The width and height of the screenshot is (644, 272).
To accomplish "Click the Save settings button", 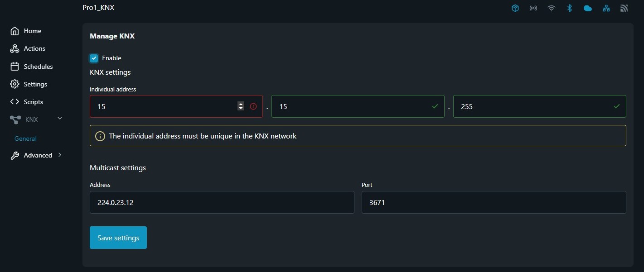I will [118, 237].
